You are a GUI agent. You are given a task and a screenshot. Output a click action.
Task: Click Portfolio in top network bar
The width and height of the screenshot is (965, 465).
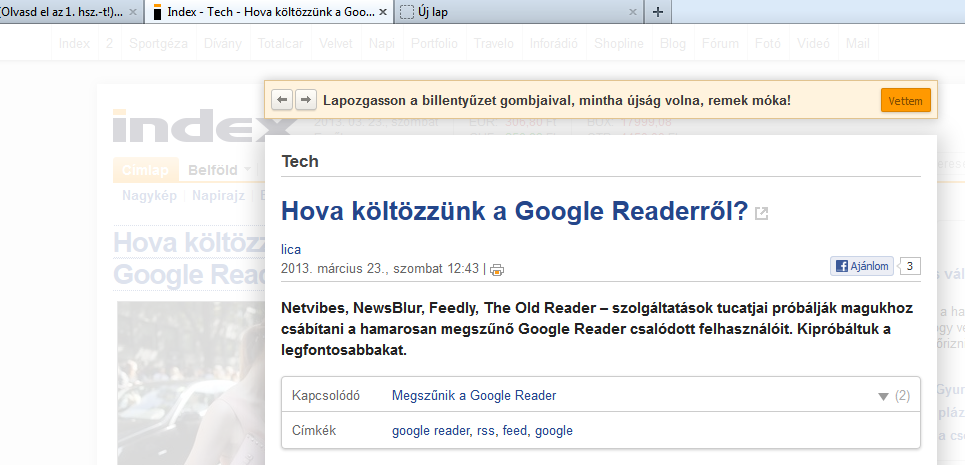pos(434,44)
